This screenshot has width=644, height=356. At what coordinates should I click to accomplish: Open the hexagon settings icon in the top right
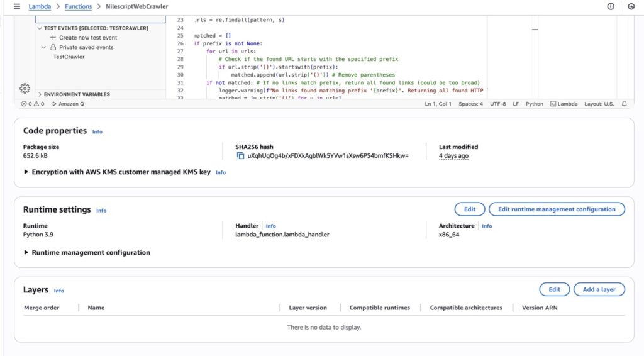(631, 6)
